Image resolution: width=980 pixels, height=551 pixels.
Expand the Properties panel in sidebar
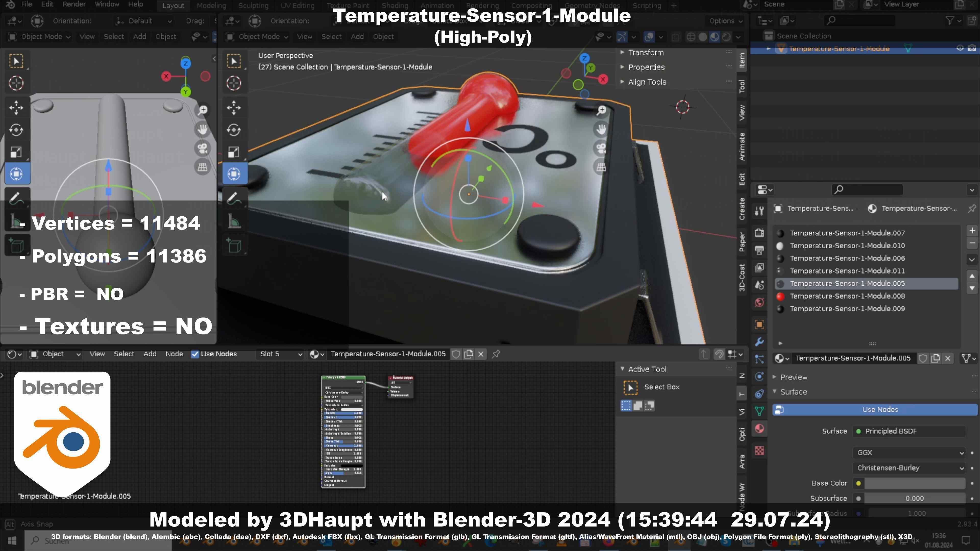point(646,67)
